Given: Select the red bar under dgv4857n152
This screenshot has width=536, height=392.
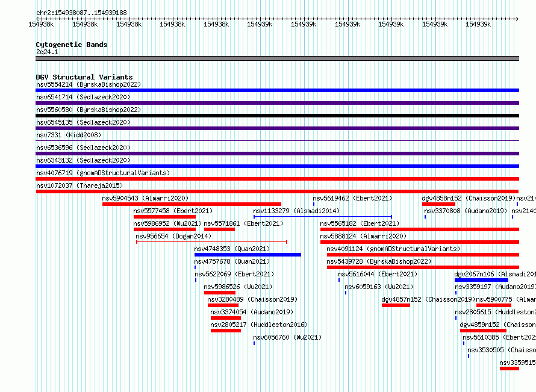Looking at the screenshot, I should click(x=396, y=305).
